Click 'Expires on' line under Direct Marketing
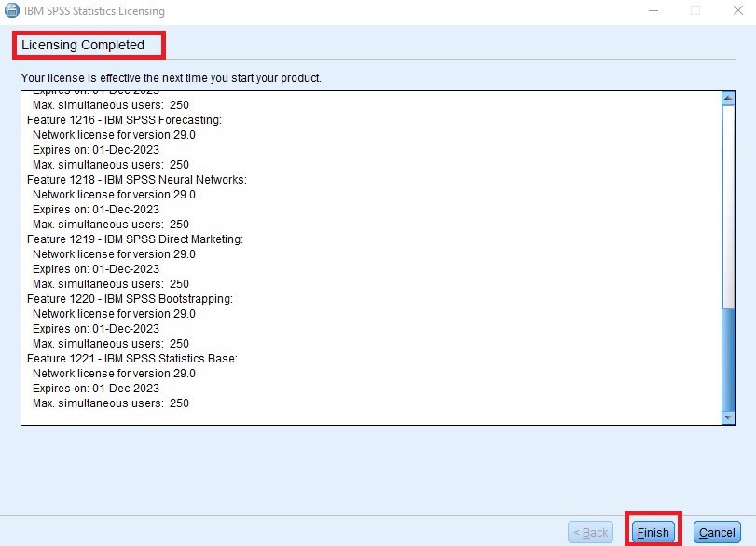The width and height of the screenshot is (756, 546). click(96, 269)
